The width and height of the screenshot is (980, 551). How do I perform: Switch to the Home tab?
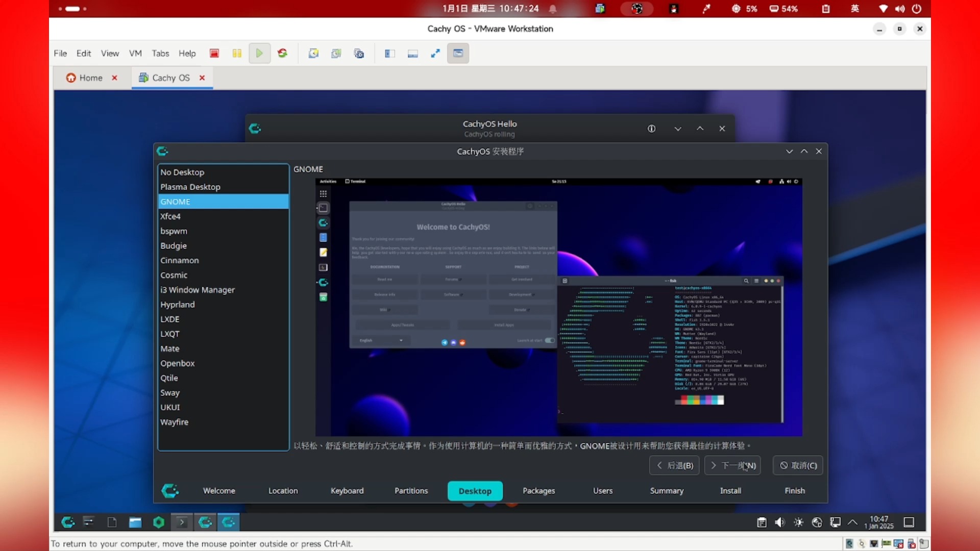(x=90, y=78)
